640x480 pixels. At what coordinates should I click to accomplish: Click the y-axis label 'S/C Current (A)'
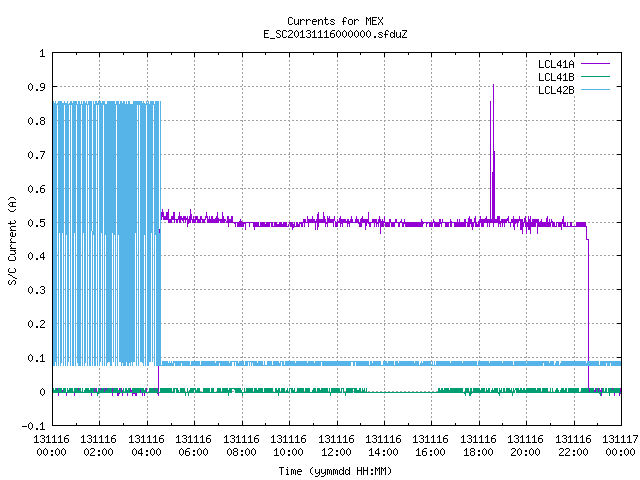tap(12, 240)
